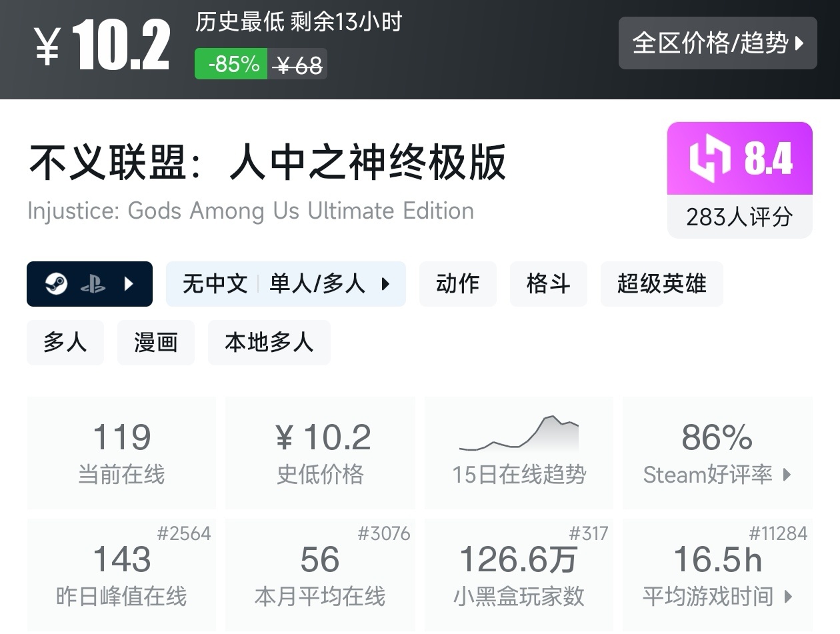Click the Steam platform icon

pyautogui.click(x=56, y=285)
